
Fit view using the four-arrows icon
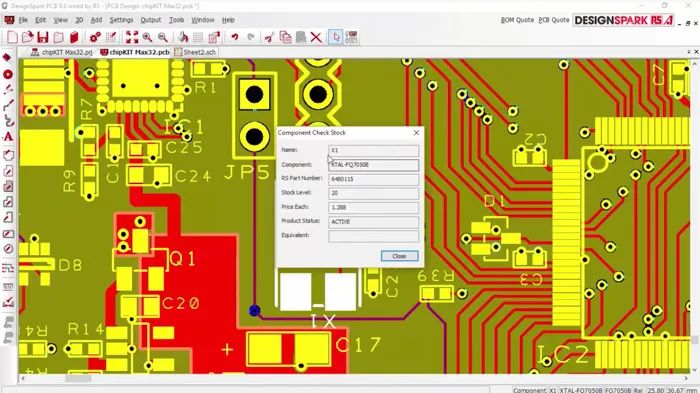132,37
